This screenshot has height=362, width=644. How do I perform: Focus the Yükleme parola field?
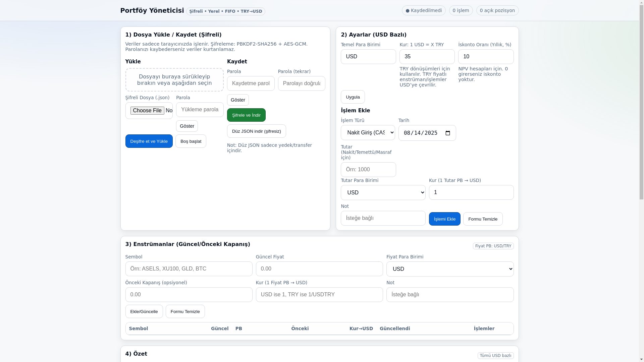point(200,110)
